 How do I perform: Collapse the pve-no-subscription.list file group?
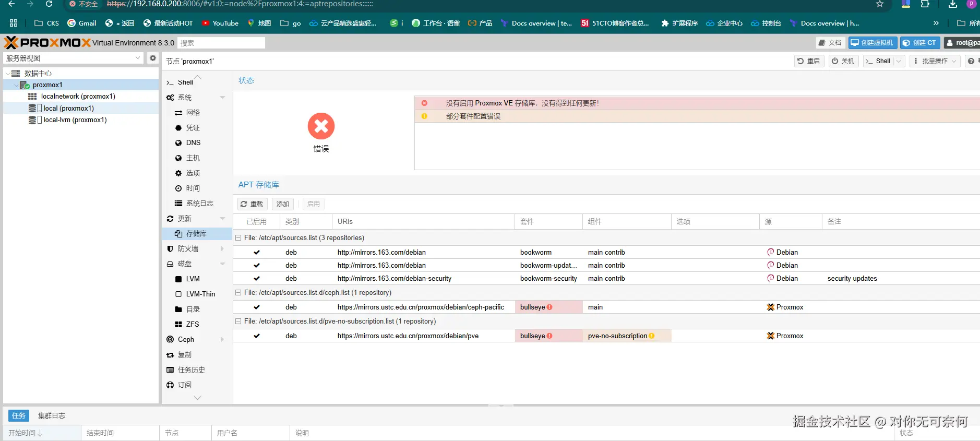pos(238,321)
